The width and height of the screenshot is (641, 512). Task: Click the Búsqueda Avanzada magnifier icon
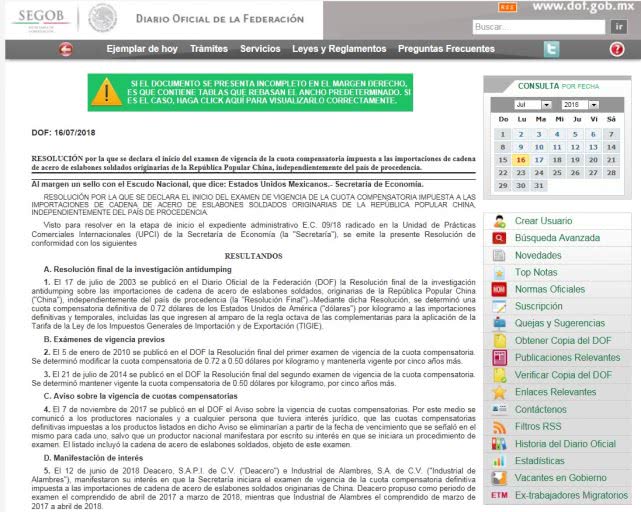(x=499, y=238)
